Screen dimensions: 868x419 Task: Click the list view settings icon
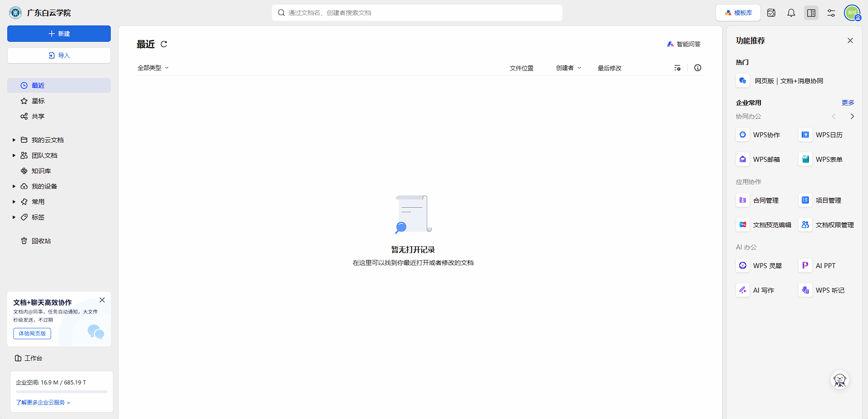coord(677,68)
